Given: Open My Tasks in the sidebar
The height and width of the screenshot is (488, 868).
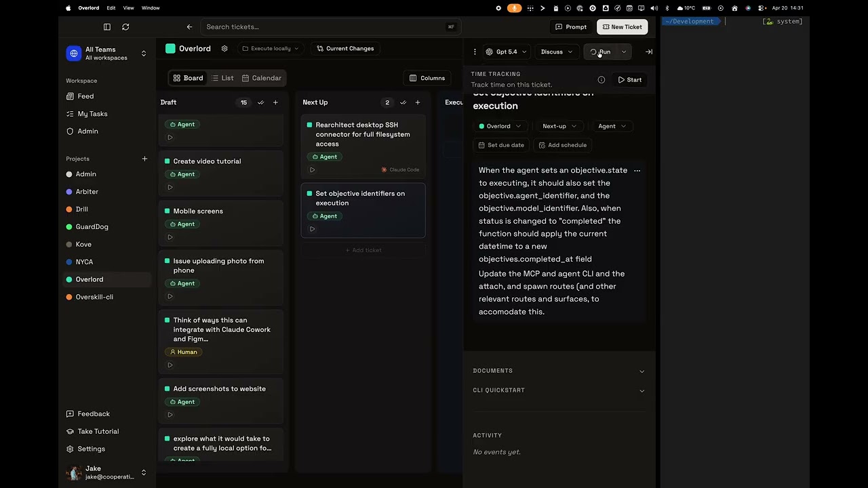Looking at the screenshot, I should click(x=92, y=114).
